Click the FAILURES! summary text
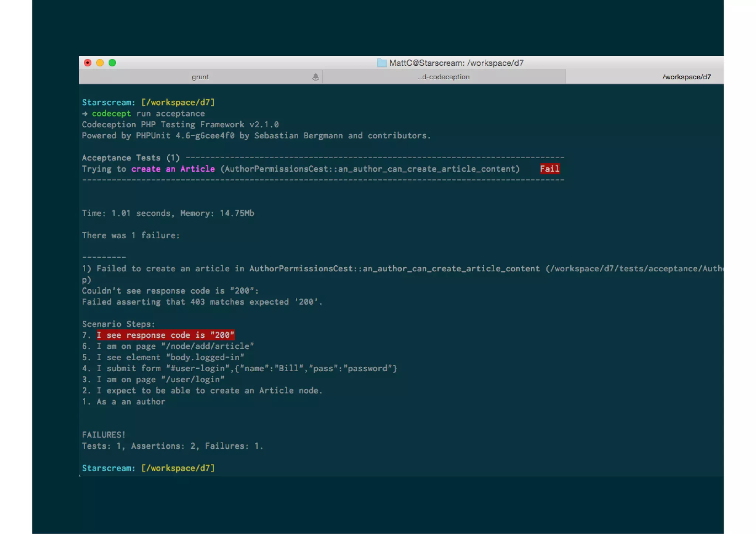 (103, 435)
